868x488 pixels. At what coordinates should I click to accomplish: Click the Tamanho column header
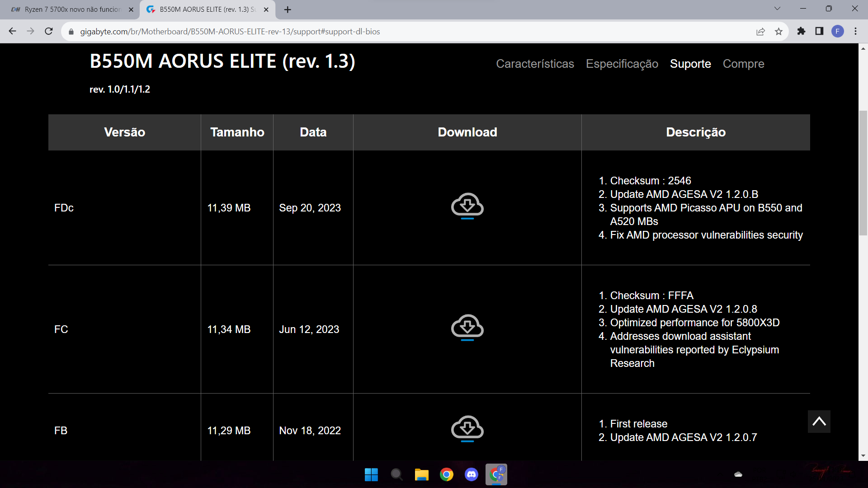click(x=237, y=132)
